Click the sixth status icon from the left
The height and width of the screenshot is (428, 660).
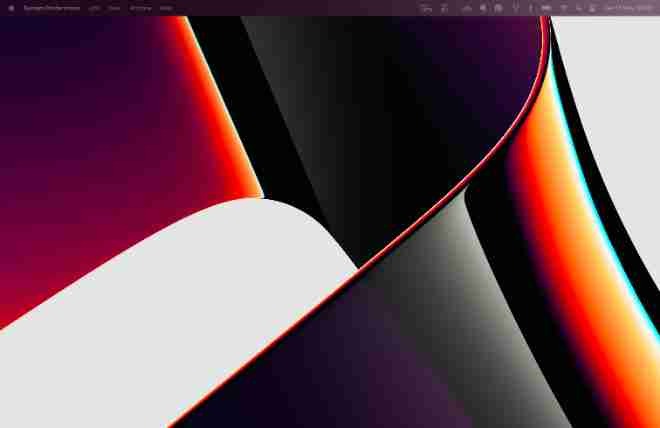515,8
